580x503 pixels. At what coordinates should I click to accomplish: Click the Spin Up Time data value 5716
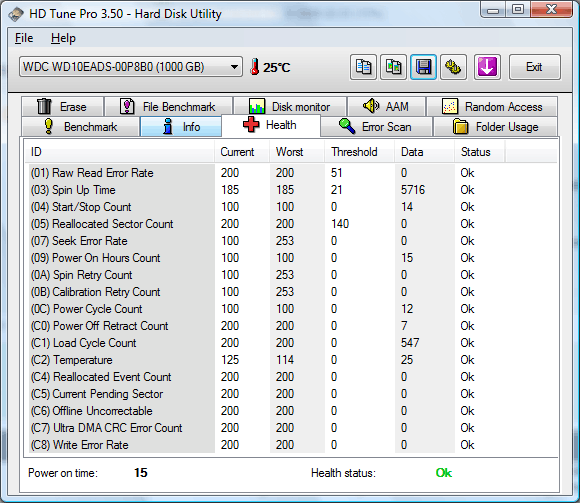click(x=413, y=190)
